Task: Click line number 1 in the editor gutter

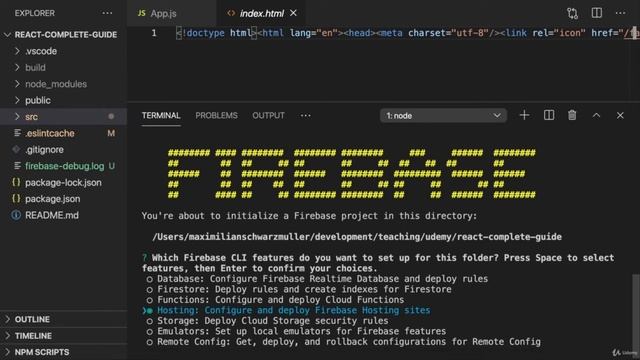Action: 154,33
